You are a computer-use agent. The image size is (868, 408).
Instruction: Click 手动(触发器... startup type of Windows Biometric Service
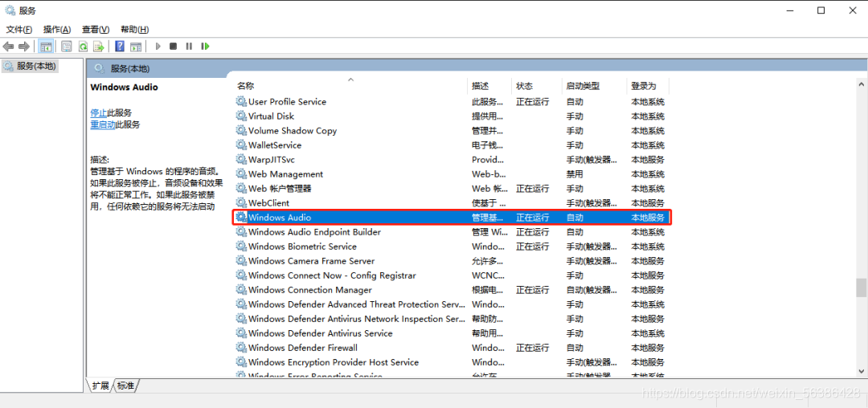click(x=592, y=247)
